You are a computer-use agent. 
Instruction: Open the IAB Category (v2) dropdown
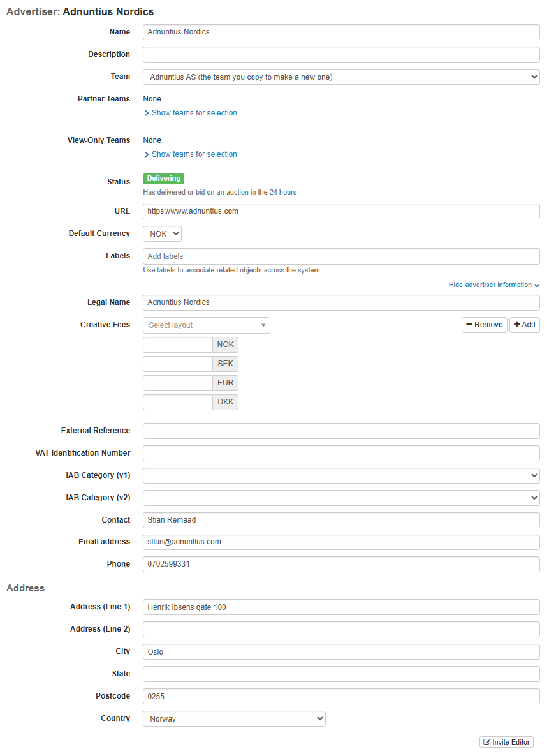[341, 498]
